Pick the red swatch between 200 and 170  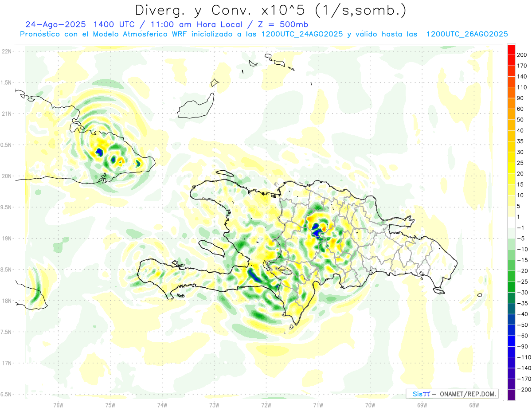point(511,60)
